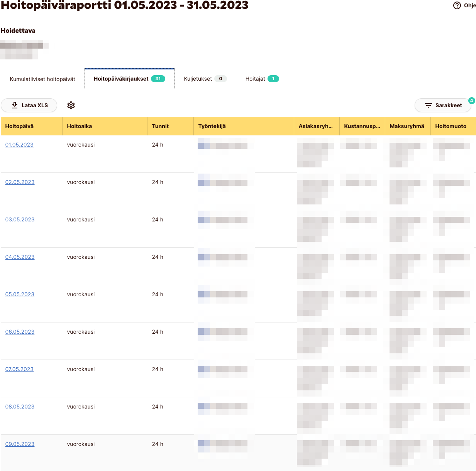Screen dimensions: 476x471
Task: Open the 07.05.2023 date link
Action: pos(19,369)
